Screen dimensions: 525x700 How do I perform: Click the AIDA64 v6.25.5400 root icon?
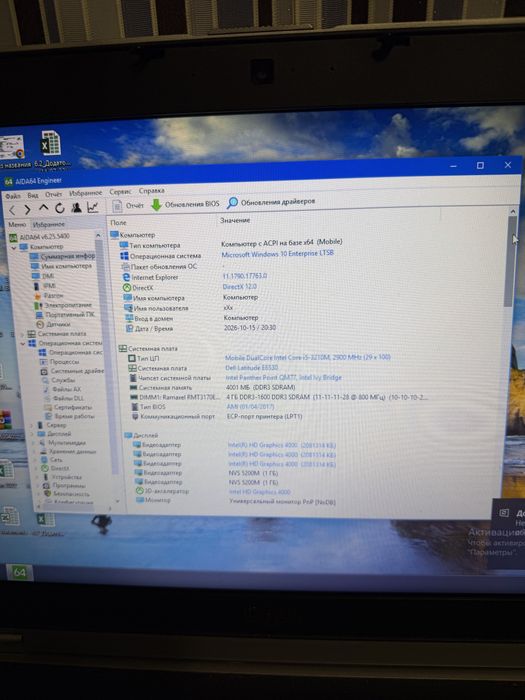coord(14,237)
